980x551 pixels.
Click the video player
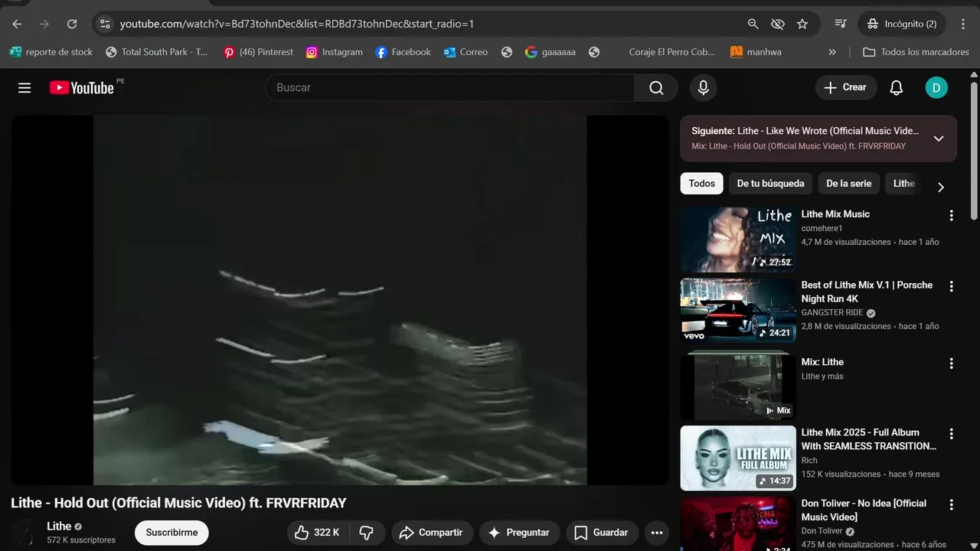click(340, 300)
